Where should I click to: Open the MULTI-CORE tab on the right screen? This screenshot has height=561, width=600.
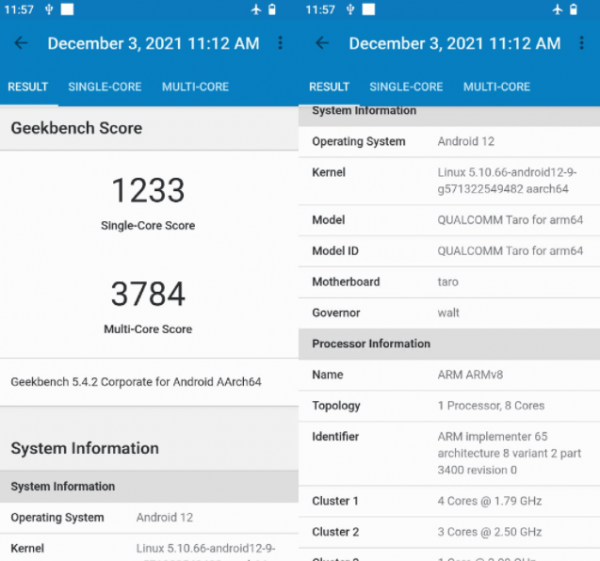click(x=496, y=87)
